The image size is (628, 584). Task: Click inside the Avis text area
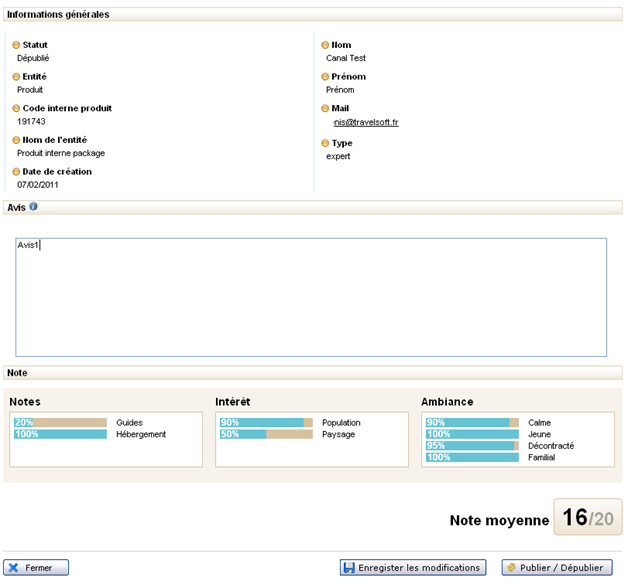[x=310, y=297]
